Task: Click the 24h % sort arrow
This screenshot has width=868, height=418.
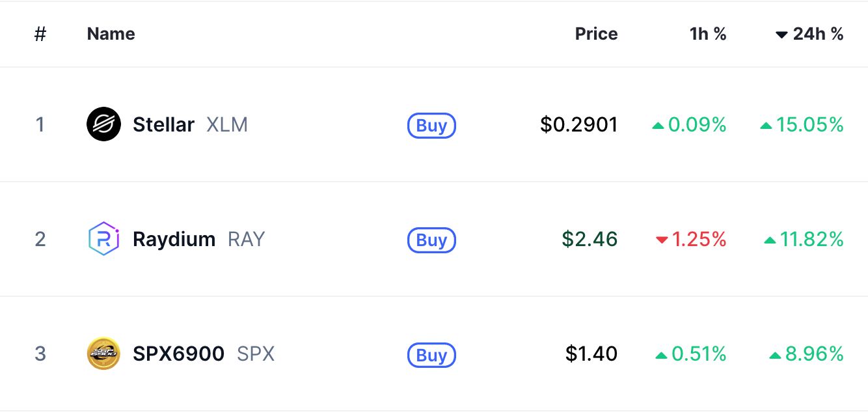Action: (781, 35)
